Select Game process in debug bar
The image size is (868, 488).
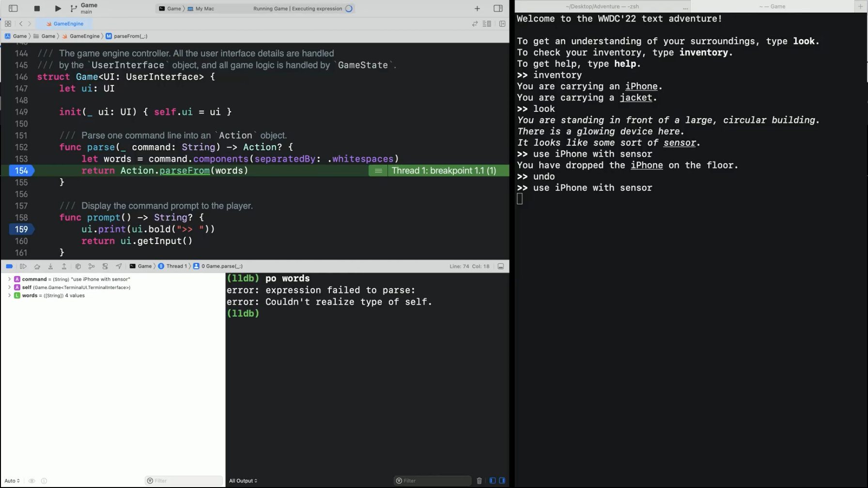140,266
